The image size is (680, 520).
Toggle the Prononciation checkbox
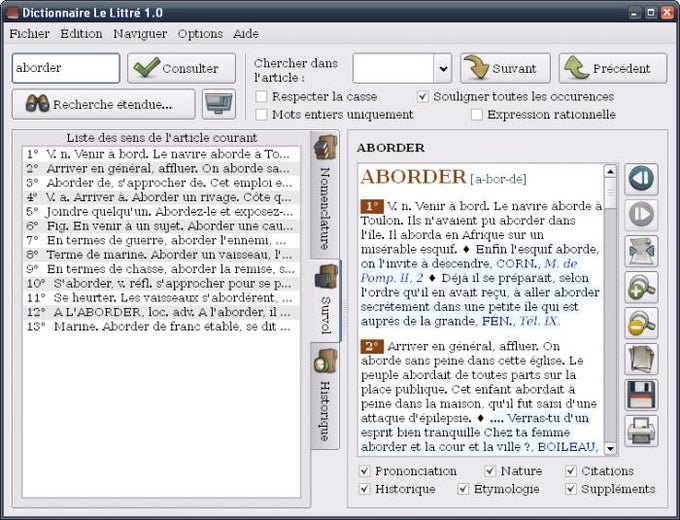365,471
